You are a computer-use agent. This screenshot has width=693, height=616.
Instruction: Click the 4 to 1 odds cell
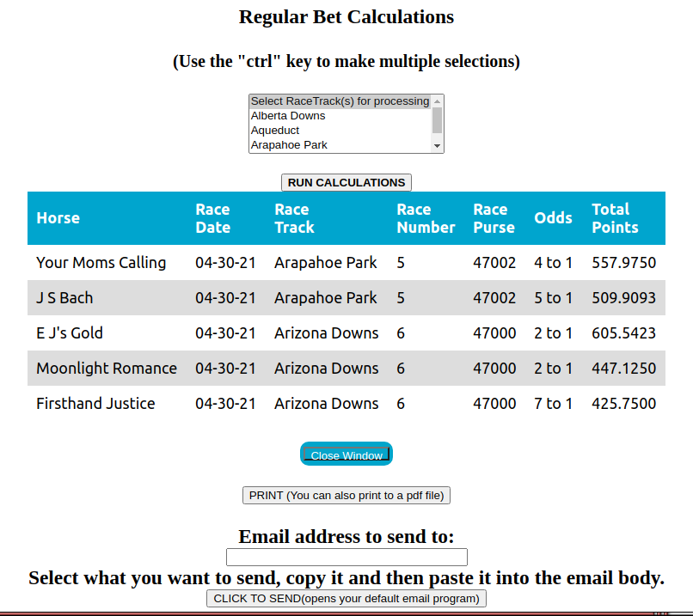point(553,262)
